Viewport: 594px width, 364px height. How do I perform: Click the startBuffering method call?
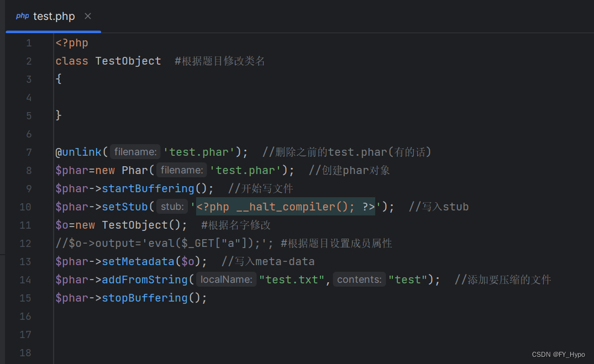tap(148, 188)
